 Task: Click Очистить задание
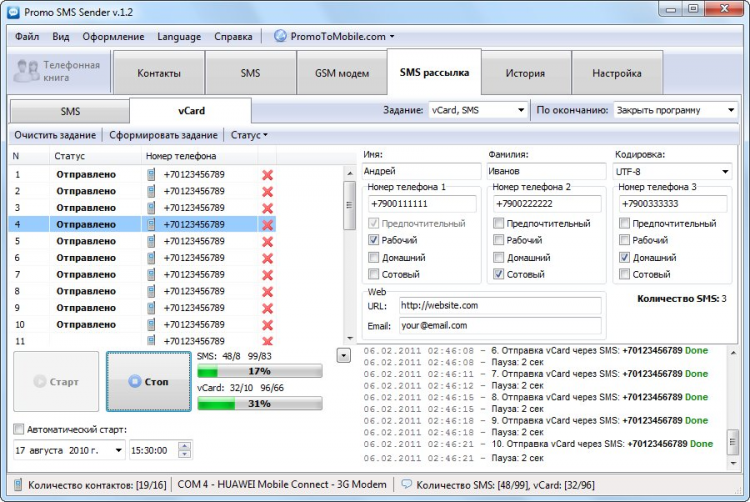pos(55,135)
